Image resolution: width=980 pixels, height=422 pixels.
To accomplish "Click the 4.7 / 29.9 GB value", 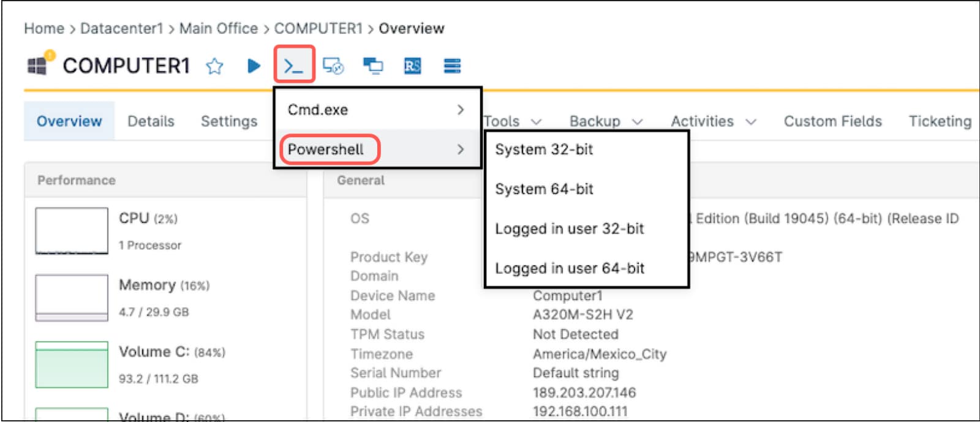I will pyautogui.click(x=154, y=312).
